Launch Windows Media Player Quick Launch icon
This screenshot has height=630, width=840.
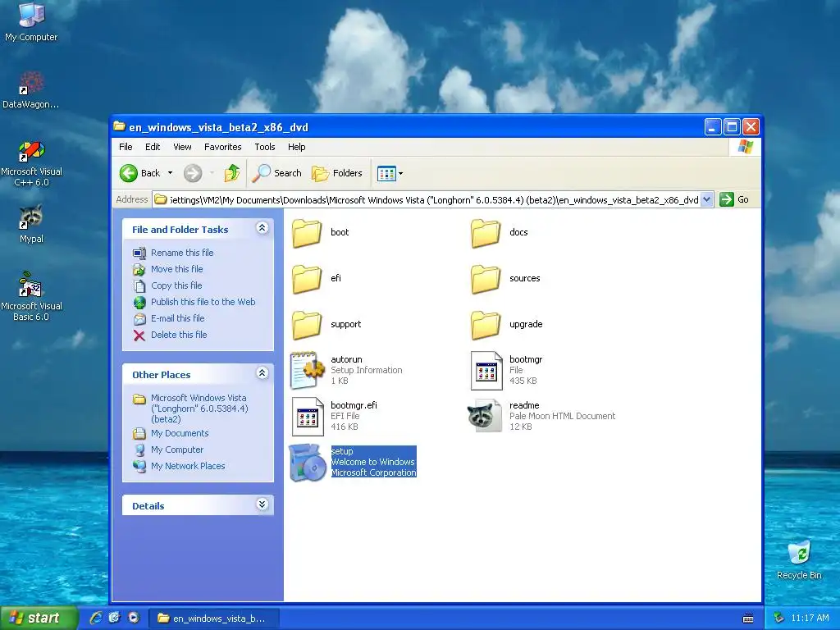pyautogui.click(x=134, y=618)
